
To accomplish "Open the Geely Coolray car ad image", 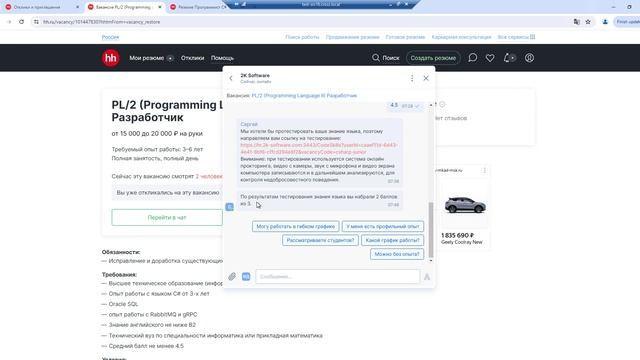I will (x=464, y=205).
